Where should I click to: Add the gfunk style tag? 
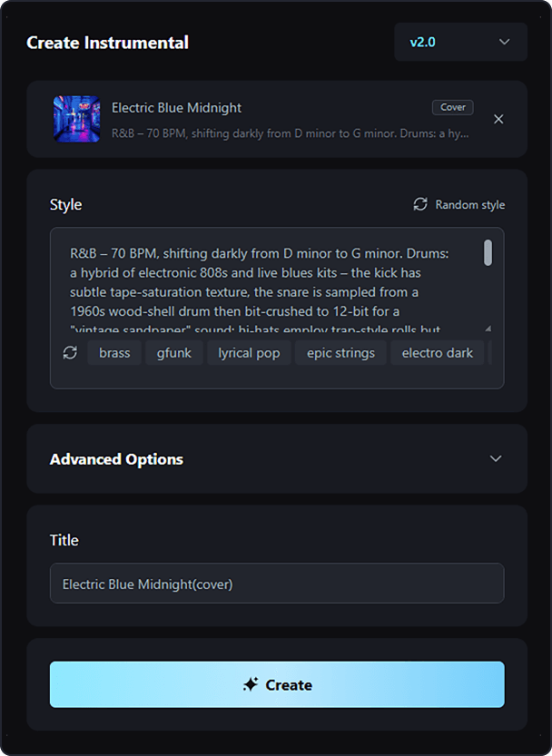tap(174, 353)
